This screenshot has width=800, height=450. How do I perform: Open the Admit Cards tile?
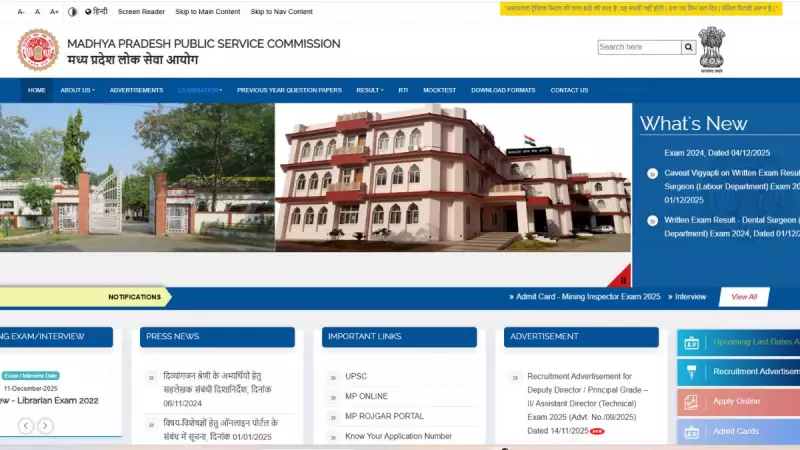(738, 432)
